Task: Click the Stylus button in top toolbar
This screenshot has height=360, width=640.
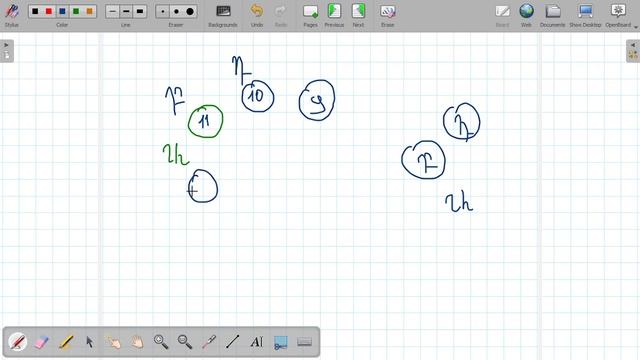Action: tap(12, 15)
